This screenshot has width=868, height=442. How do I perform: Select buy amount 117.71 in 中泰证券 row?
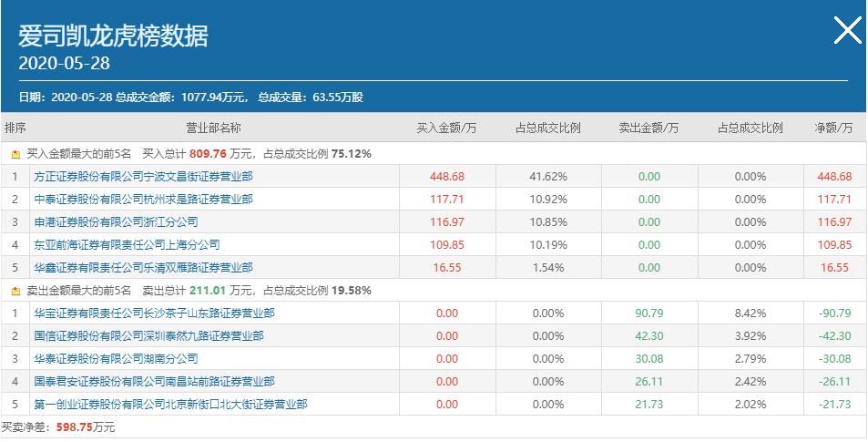(446, 200)
